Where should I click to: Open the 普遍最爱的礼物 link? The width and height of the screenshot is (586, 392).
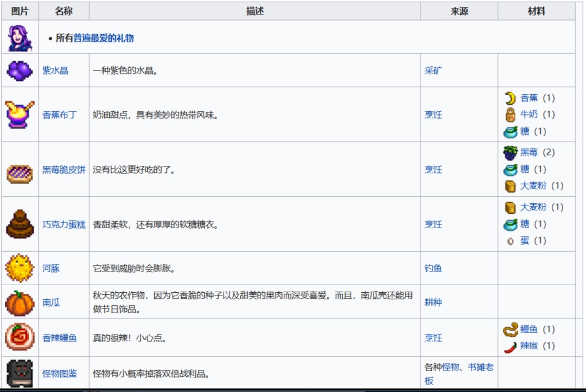[104, 38]
